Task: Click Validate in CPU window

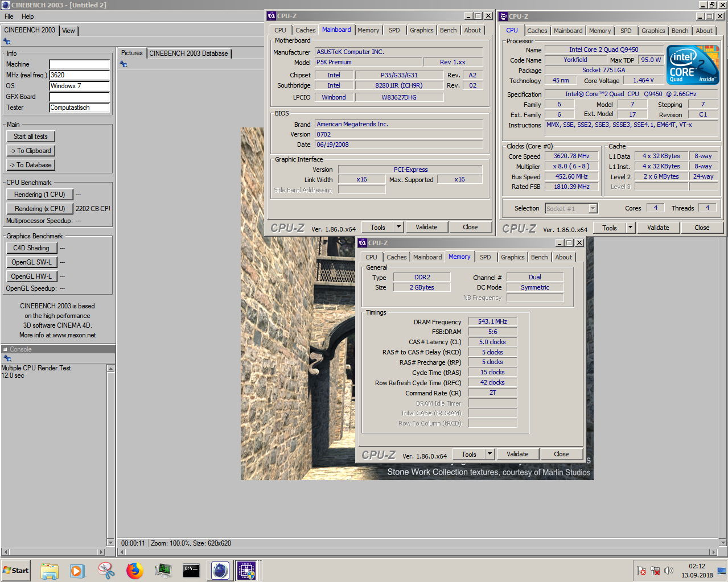Action: [658, 228]
